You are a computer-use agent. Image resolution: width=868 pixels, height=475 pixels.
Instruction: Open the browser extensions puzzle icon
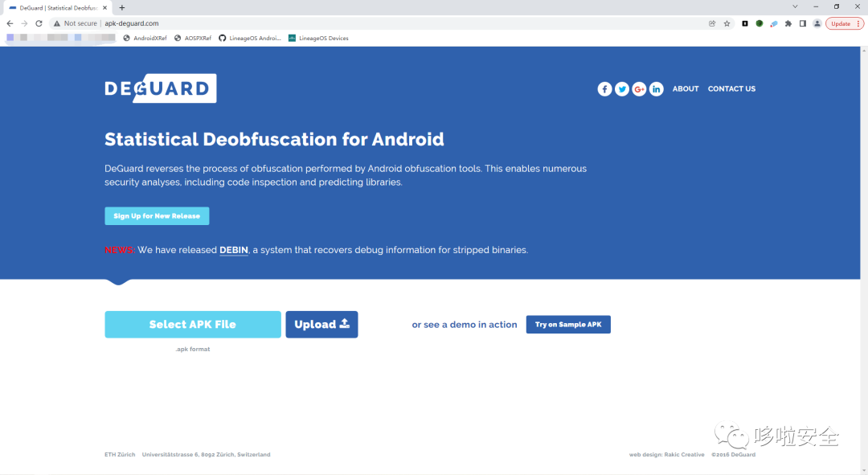pos(788,23)
